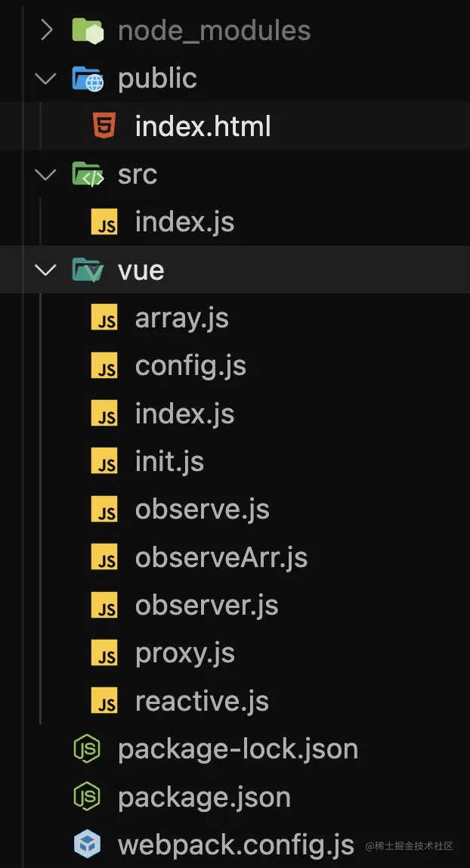Viewport: 470px width, 868px height.
Task: Select the observer.js file
Action: 206,605
